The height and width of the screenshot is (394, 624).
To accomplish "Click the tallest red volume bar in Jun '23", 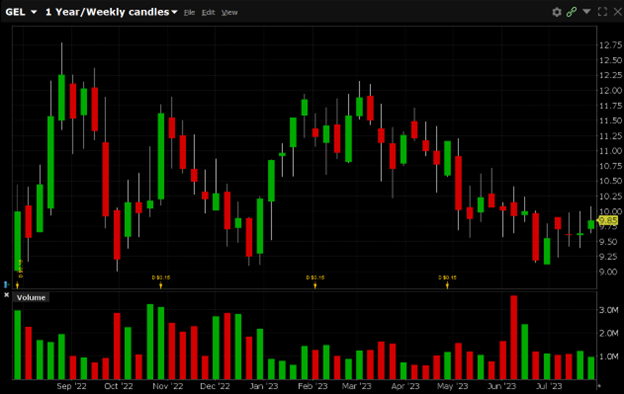I will [x=514, y=337].
